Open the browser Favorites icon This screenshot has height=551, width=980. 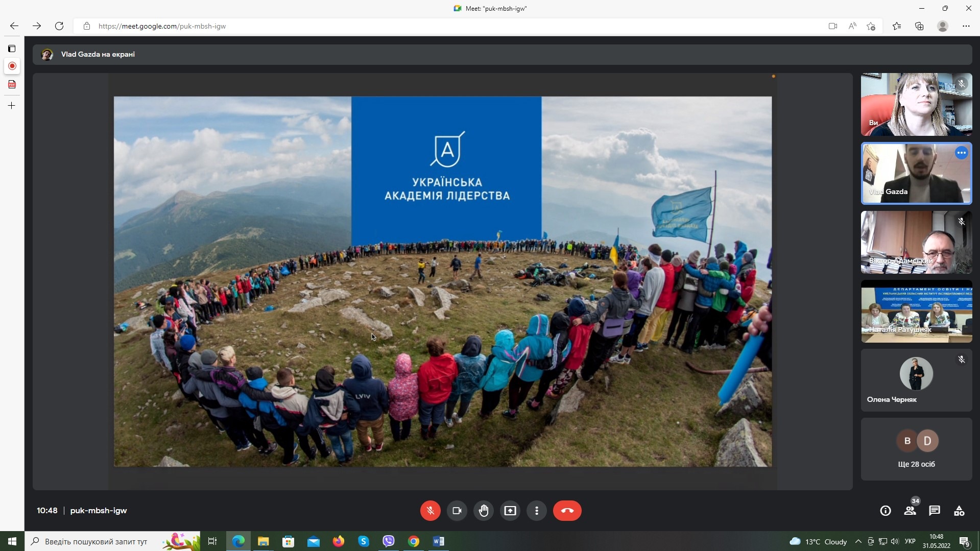tap(896, 26)
